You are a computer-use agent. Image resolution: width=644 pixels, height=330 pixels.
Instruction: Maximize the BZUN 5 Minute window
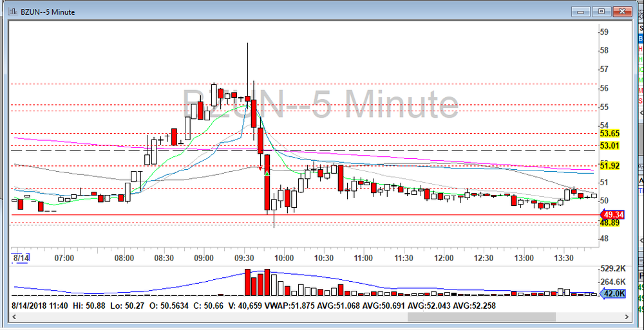pyautogui.click(x=601, y=11)
